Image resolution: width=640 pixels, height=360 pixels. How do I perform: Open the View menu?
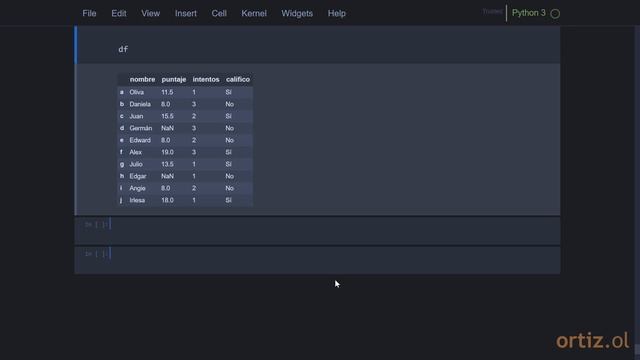point(151,13)
